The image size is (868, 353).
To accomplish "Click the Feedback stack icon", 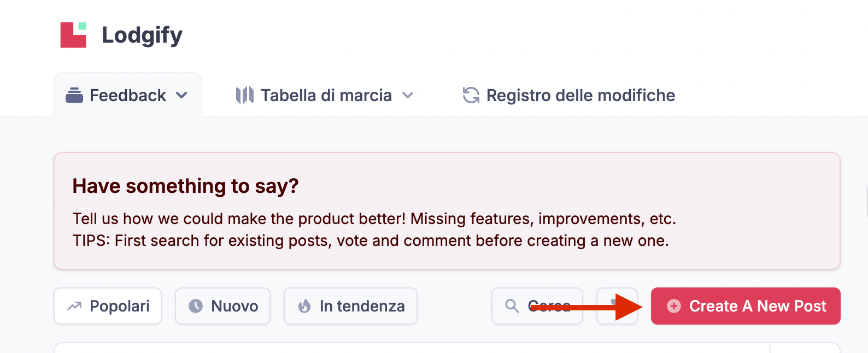I will [74, 95].
